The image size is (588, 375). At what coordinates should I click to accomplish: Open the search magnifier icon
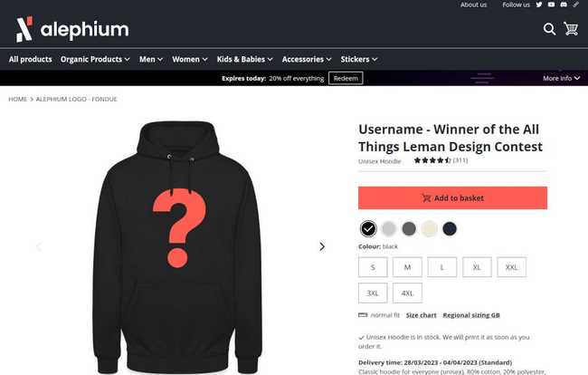pos(549,29)
